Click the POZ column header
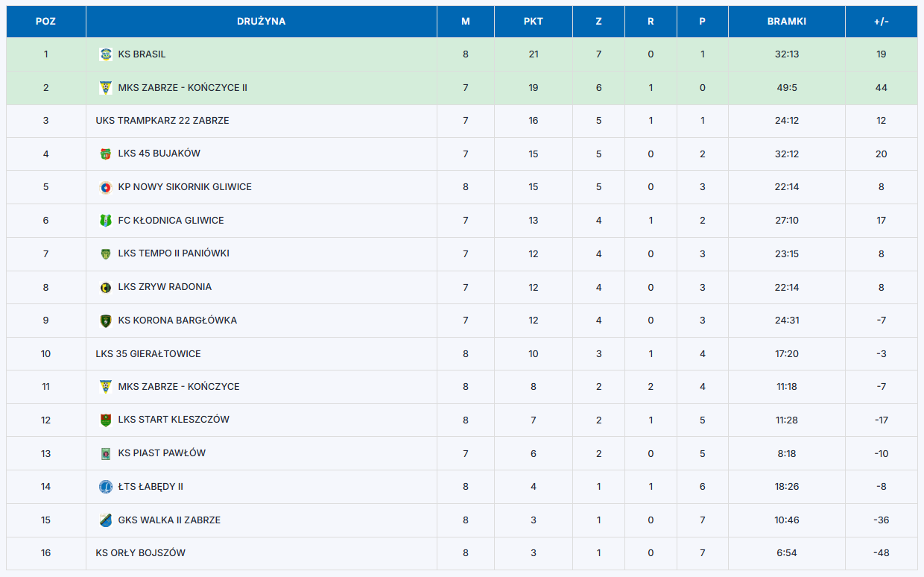This screenshot has height=577, width=924. point(46,22)
